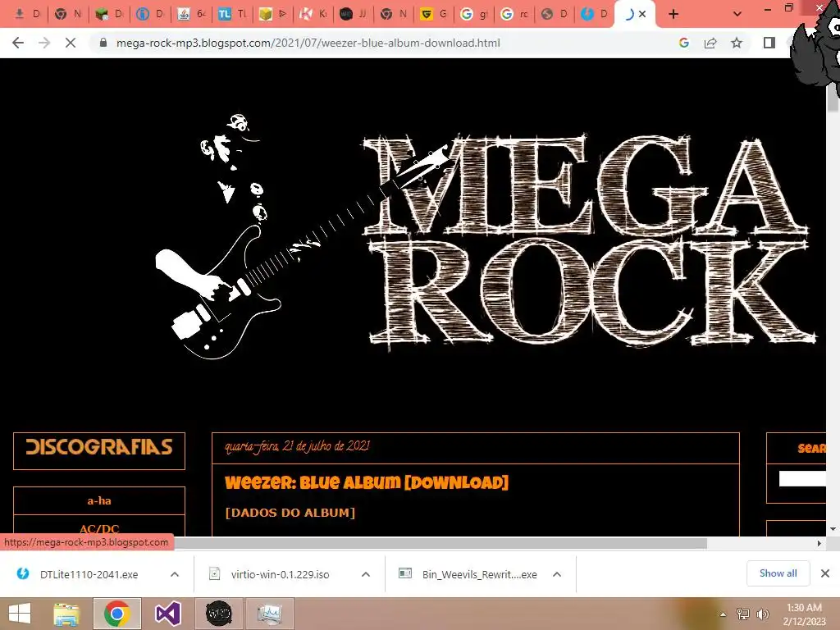The image size is (840, 630).
Task: View site info via the lock icon
Action: coord(103,43)
